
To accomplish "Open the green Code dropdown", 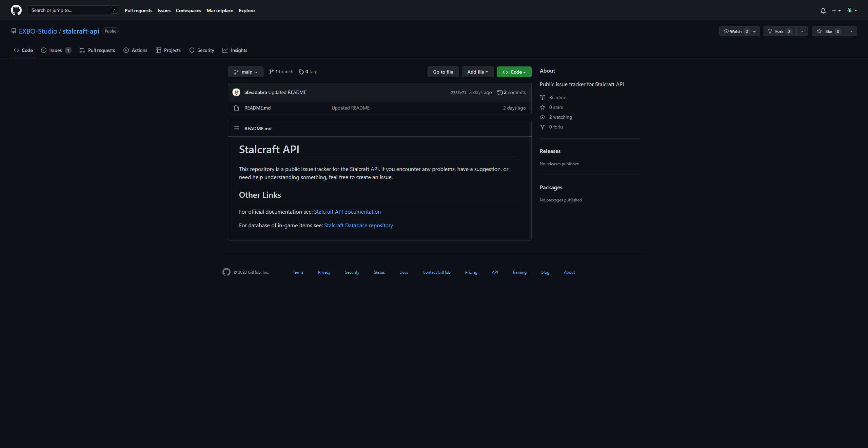I will (514, 72).
